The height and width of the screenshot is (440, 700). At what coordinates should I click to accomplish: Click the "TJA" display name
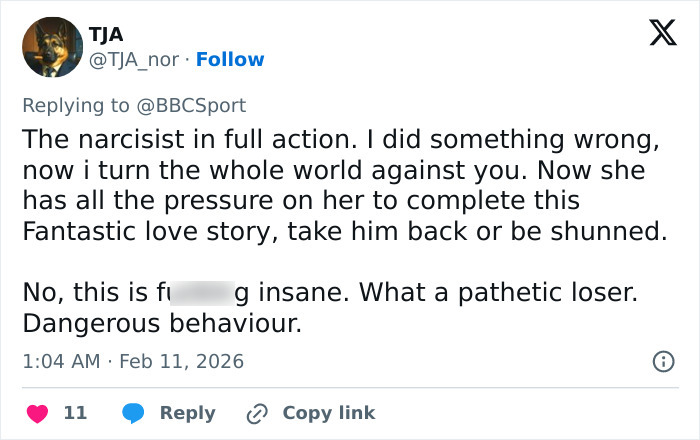(107, 35)
